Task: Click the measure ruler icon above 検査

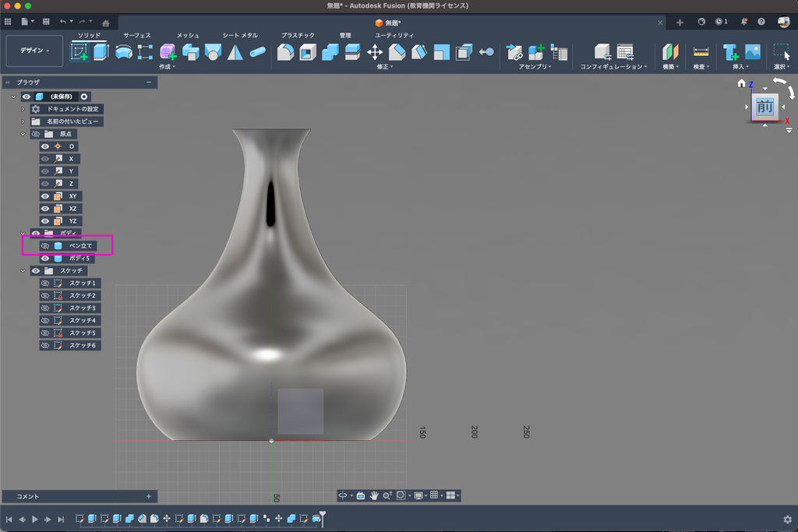Action: [x=701, y=52]
